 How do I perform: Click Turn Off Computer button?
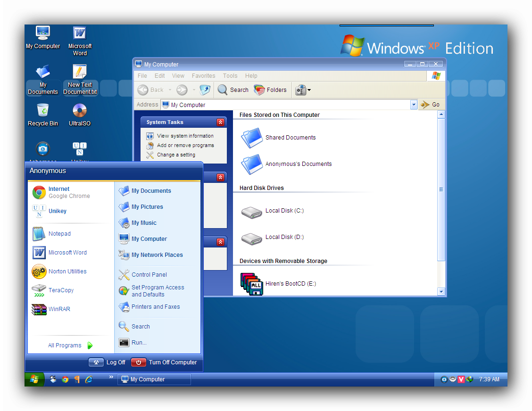[x=164, y=362]
